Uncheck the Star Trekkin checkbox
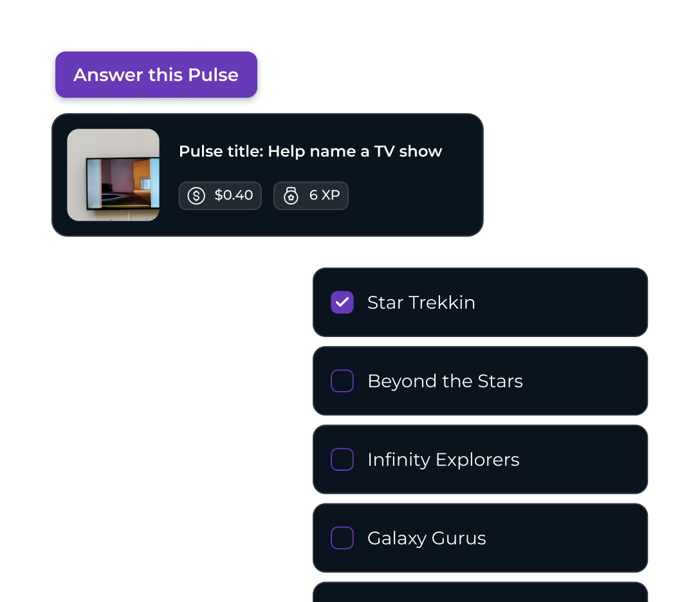The height and width of the screenshot is (602, 700). pyautogui.click(x=342, y=302)
